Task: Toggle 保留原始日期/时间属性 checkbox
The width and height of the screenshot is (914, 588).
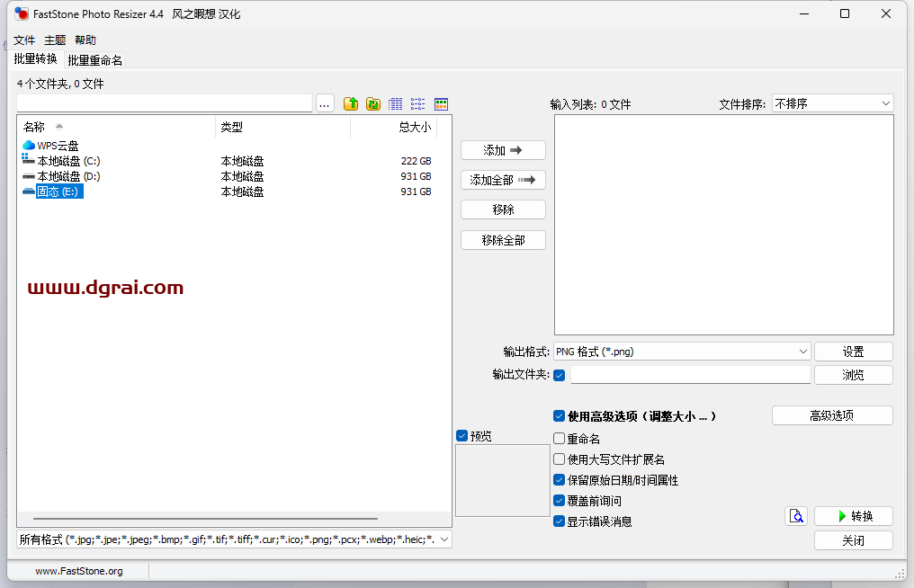Action: tap(559, 480)
